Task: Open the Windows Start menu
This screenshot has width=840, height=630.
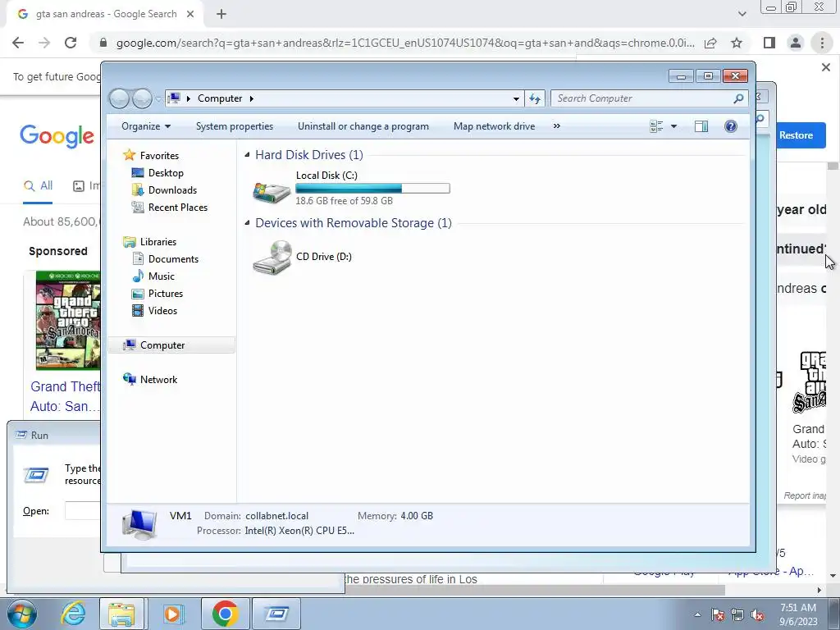Action: (x=21, y=614)
